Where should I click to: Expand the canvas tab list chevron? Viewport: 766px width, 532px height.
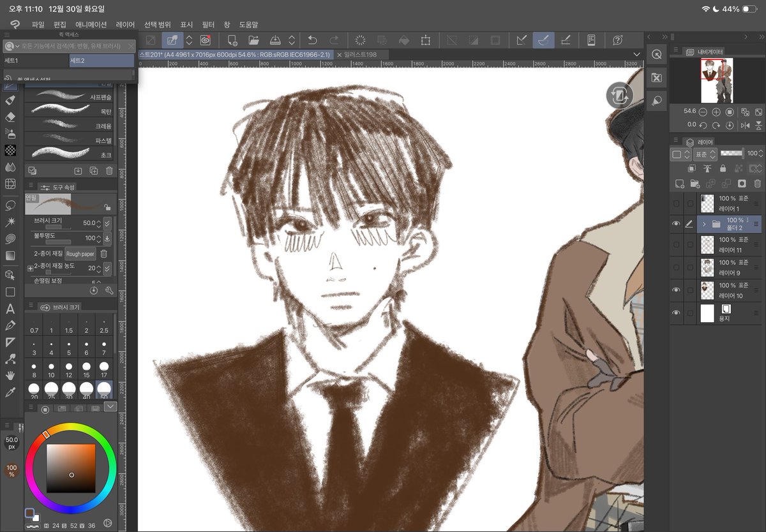636,55
